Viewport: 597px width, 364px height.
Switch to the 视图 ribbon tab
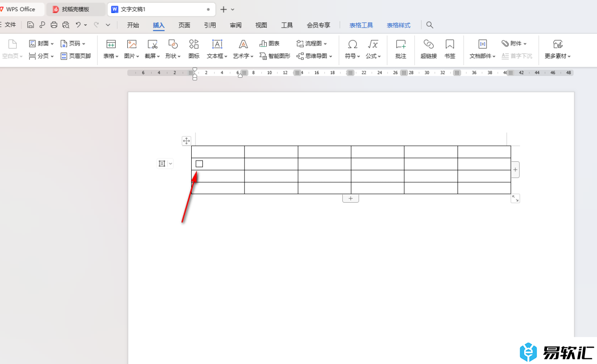261,25
